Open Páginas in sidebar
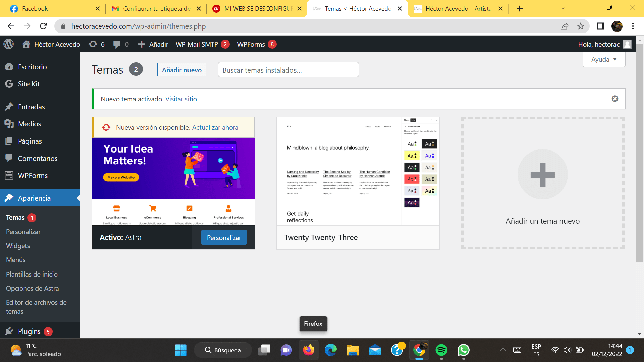644x362 pixels. [30, 141]
